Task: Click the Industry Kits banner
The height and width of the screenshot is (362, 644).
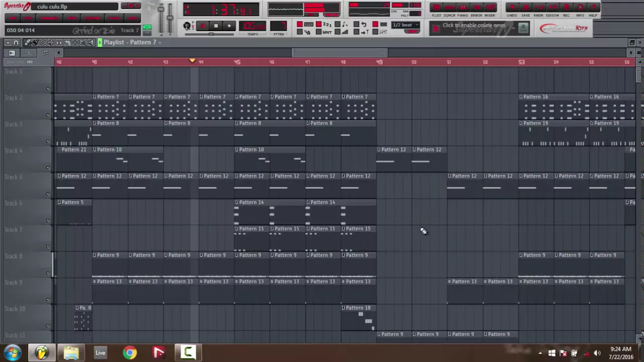Action: pos(564,28)
